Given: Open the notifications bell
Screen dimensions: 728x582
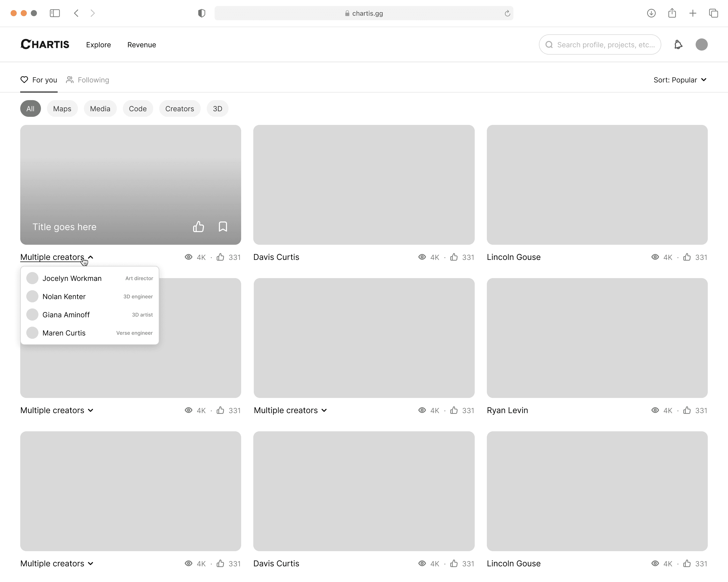Looking at the screenshot, I should click(x=678, y=44).
